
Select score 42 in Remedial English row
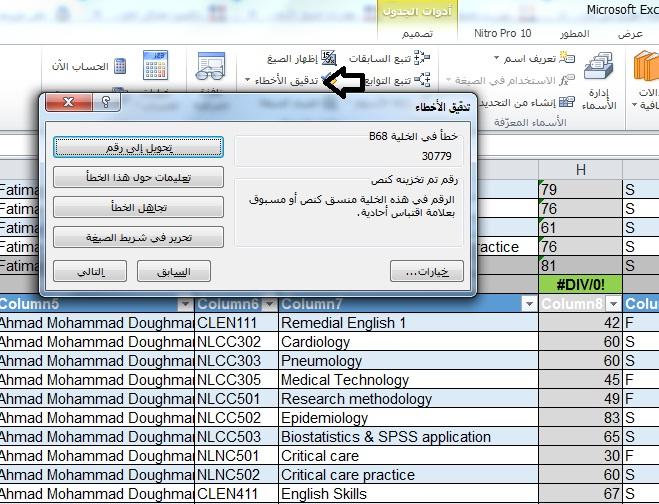click(580, 323)
